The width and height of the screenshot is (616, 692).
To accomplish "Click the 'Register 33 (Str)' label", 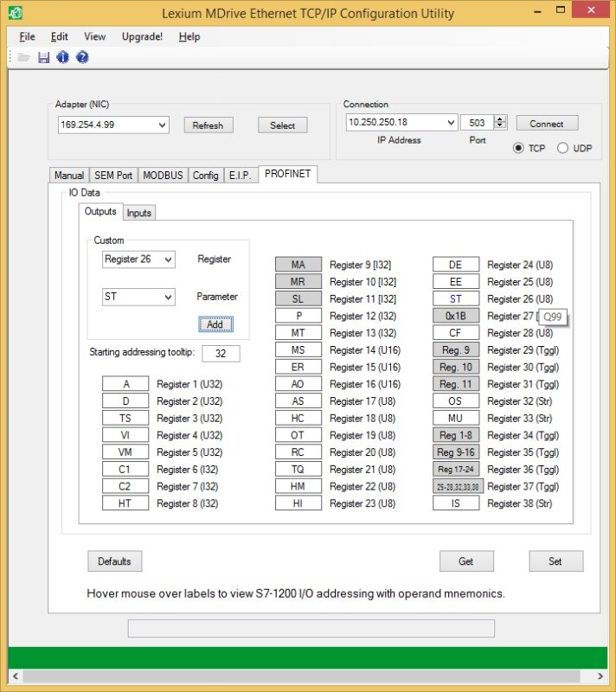I will 520,418.
